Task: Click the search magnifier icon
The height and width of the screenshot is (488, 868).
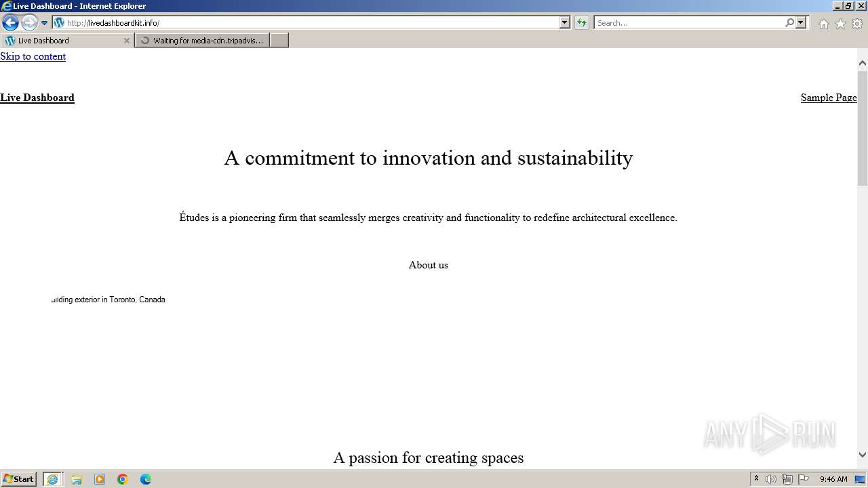Action: coord(789,22)
